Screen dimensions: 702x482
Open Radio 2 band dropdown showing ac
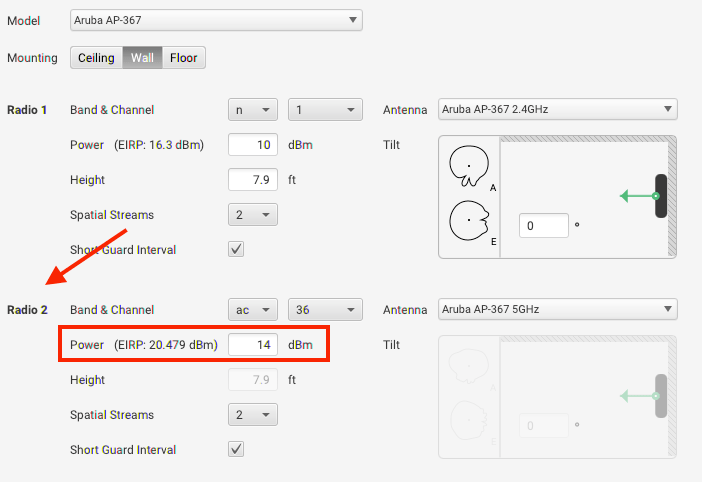[x=253, y=310]
